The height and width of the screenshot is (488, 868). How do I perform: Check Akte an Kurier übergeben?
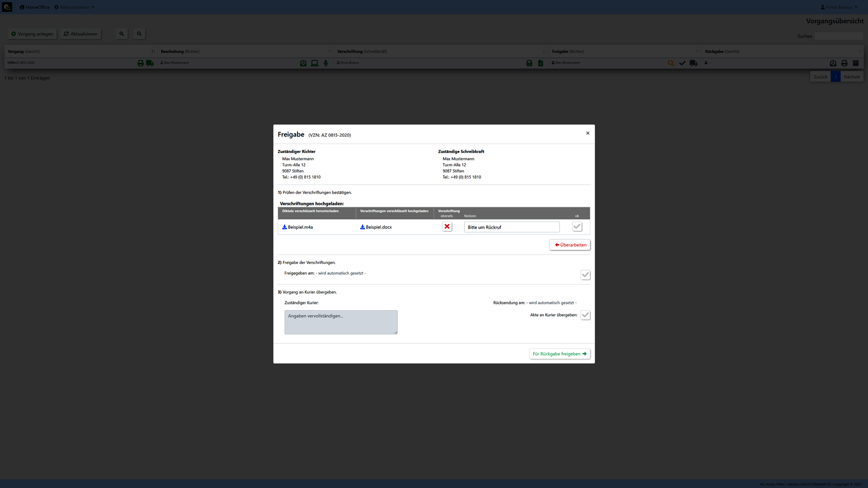click(585, 315)
